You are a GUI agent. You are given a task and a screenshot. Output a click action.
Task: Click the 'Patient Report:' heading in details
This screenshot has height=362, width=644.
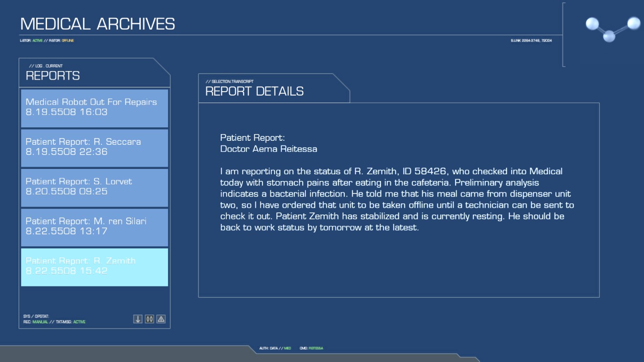pos(252,138)
